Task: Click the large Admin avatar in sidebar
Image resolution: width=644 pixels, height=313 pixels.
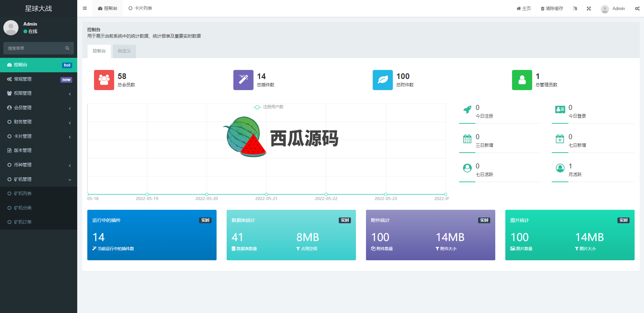Action: pyautogui.click(x=11, y=28)
